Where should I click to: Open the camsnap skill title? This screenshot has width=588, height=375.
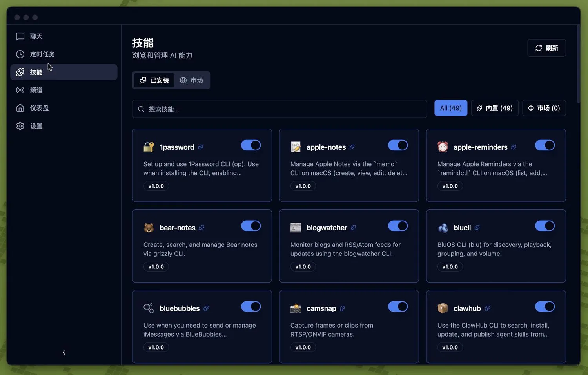(x=321, y=309)
